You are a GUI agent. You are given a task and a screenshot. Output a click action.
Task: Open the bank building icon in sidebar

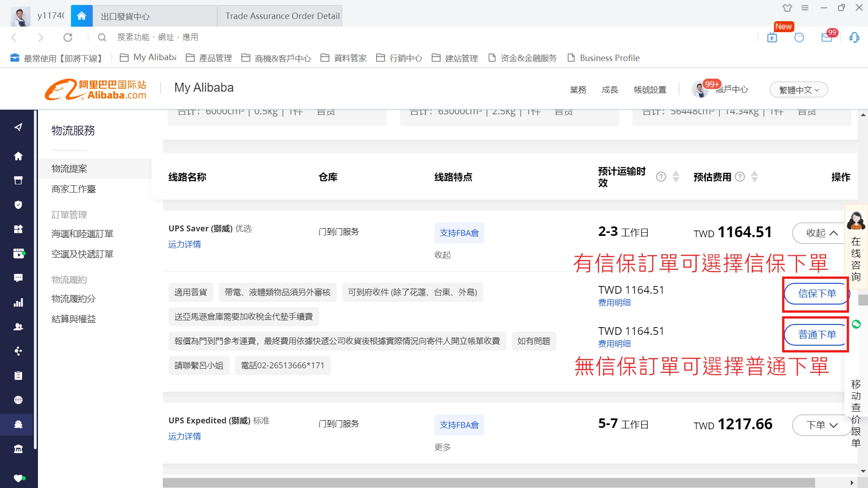[18, 449]
